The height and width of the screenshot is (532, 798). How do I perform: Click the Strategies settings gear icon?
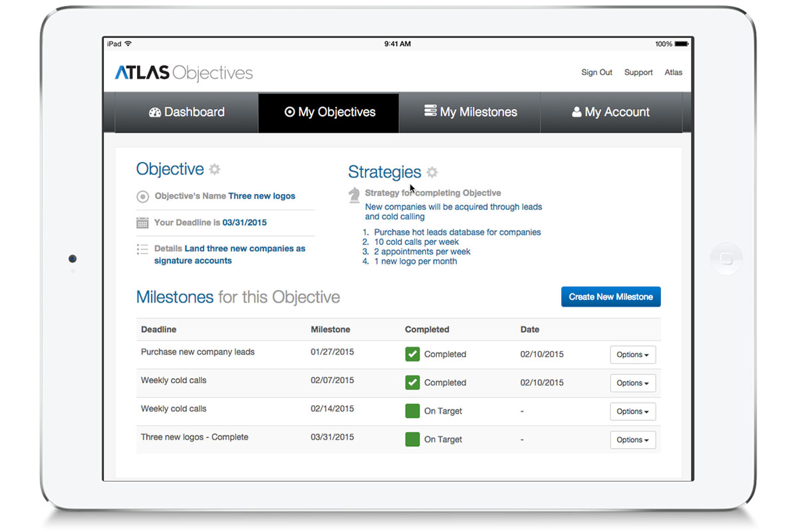click(x=433, y=172)
